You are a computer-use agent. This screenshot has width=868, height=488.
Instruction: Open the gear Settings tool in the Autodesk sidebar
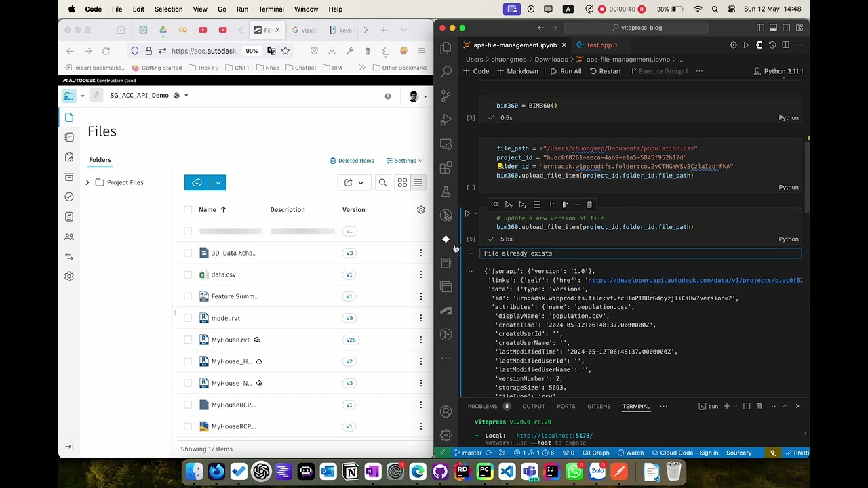[x=69, y=277]
